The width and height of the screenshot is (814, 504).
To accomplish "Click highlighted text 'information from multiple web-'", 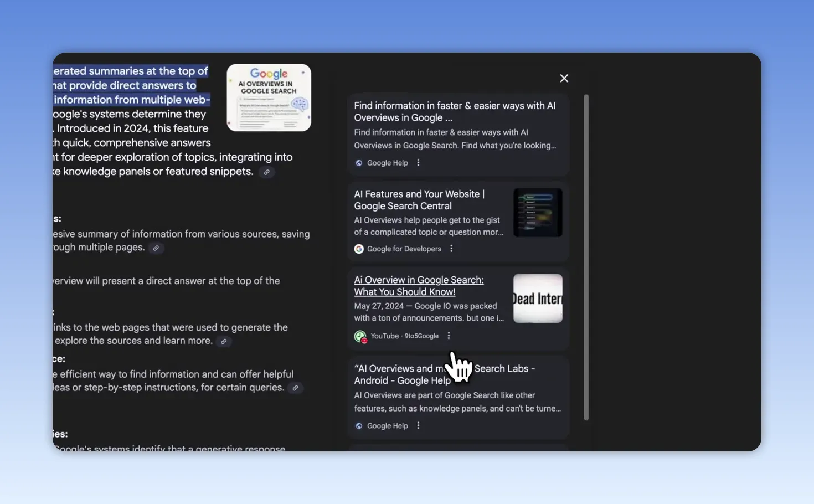I will coord(132,100).
